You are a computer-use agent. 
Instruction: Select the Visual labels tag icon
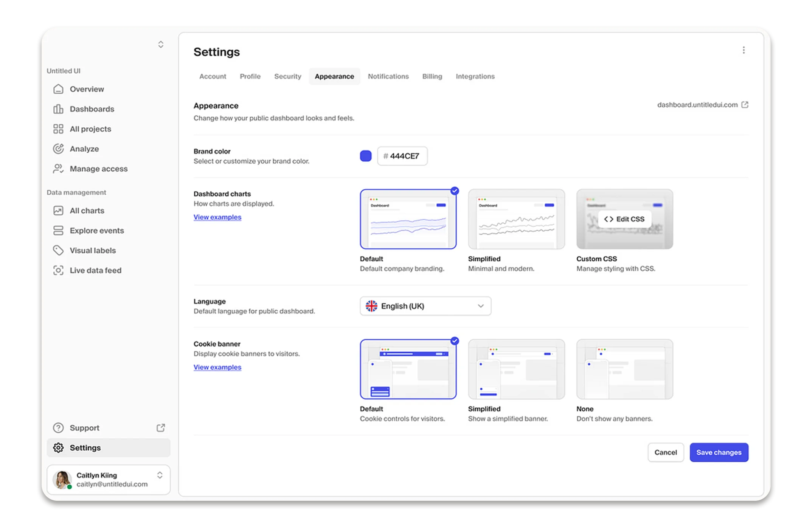coord(58,250)
